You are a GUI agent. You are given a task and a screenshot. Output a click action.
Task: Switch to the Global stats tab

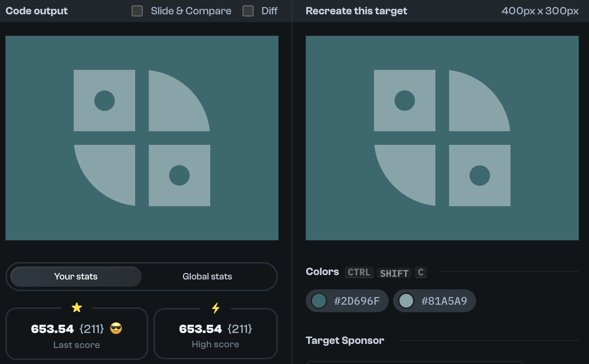[207, 276]
